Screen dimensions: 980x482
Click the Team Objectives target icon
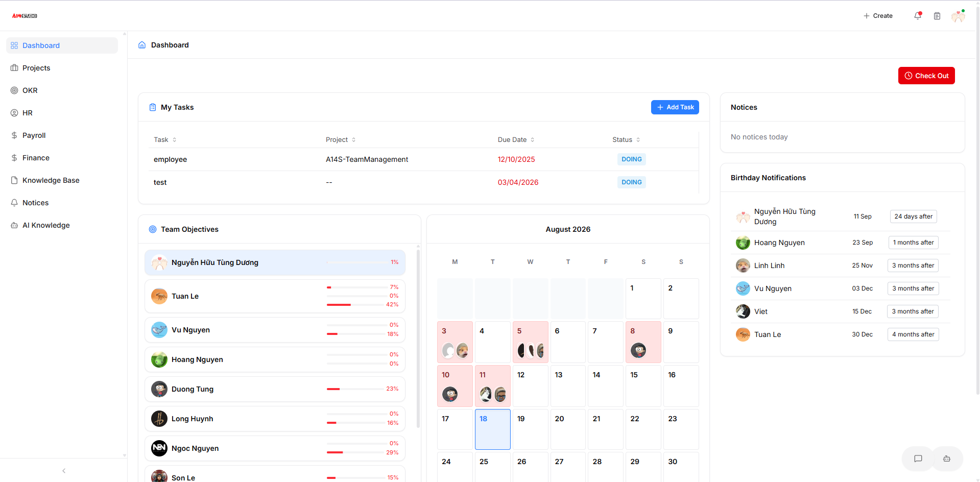(x=153, y=229)
